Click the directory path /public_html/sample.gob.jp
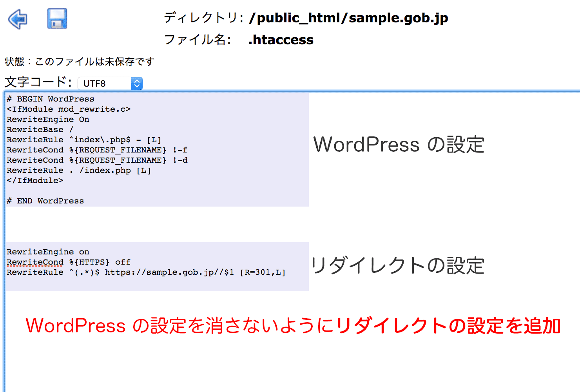Screen dimensions: 580x392 point(348,18)
